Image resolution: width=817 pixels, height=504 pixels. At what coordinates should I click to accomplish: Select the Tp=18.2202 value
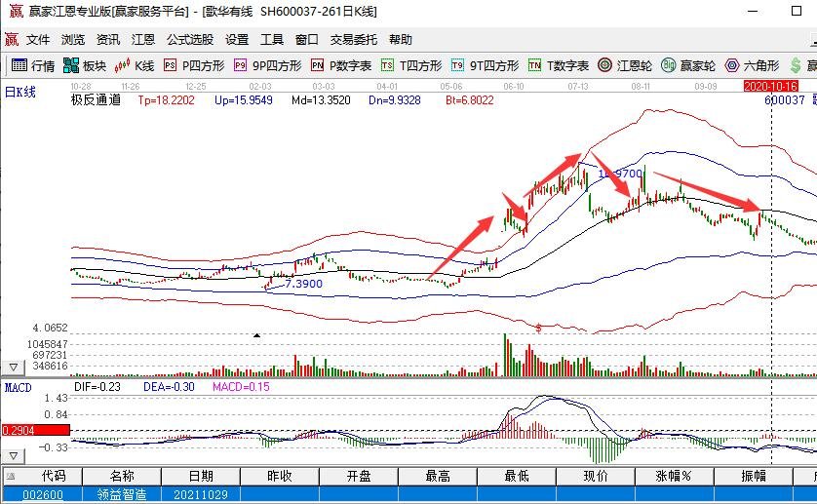[x=166, y=100]
